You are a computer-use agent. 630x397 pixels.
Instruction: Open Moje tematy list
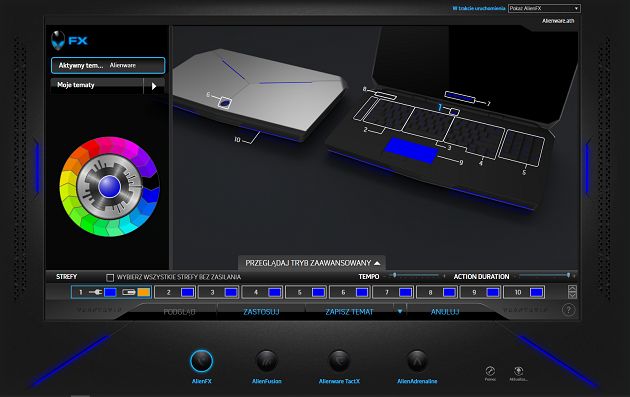[97, 85]
